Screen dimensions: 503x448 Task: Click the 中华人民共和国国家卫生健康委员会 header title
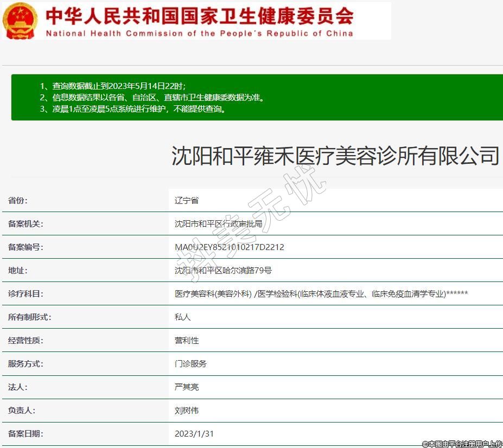point(199,15)
